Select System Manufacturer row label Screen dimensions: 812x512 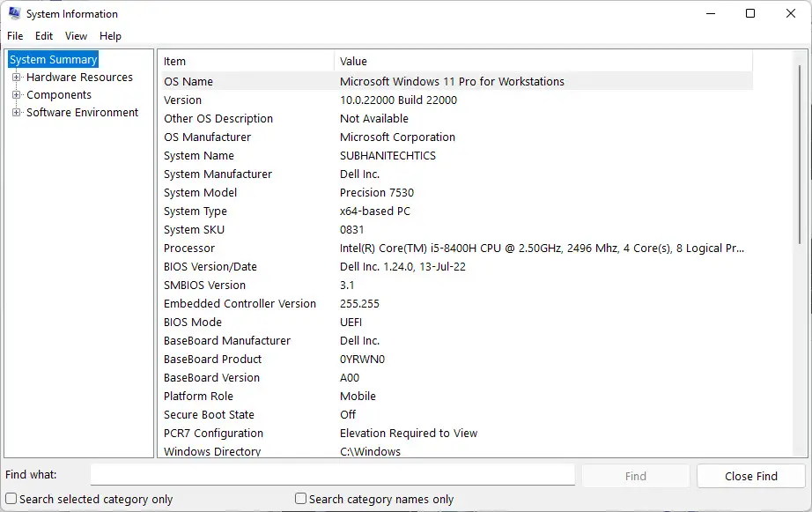click(x=218, y=174)
